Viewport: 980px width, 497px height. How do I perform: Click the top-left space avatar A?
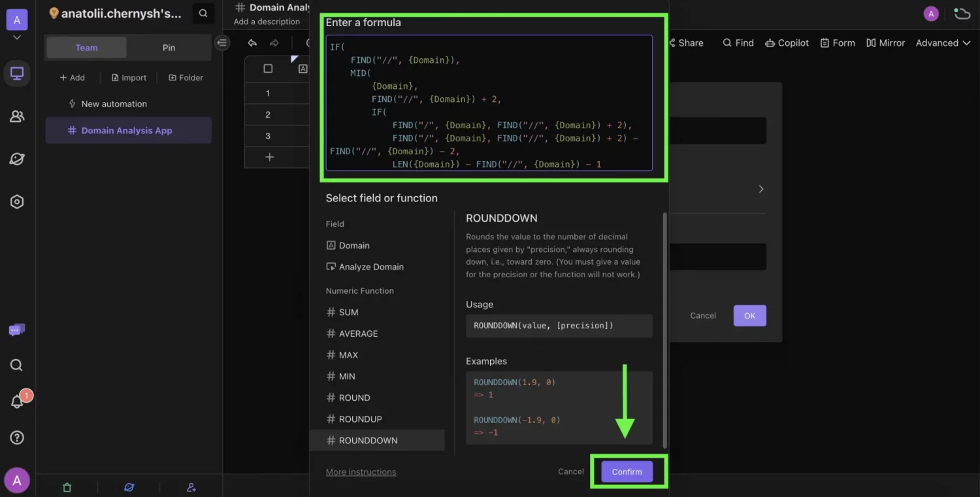(16, 20)
